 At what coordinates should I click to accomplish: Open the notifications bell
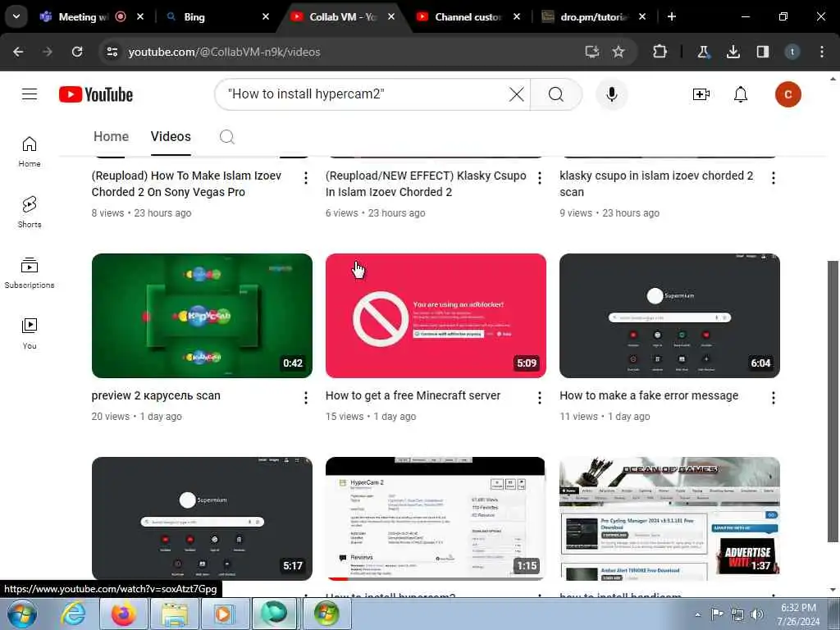pyautogui.click(x=741, y=94)
